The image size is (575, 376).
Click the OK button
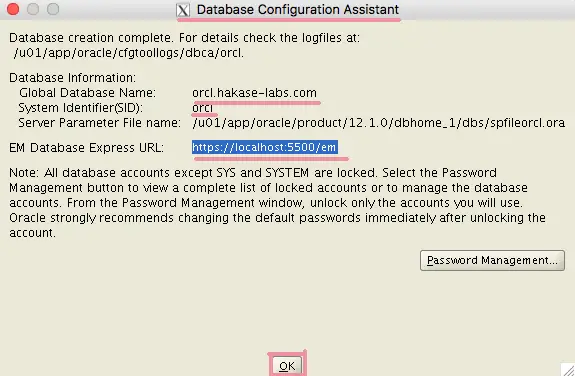[x=287, y=365]
